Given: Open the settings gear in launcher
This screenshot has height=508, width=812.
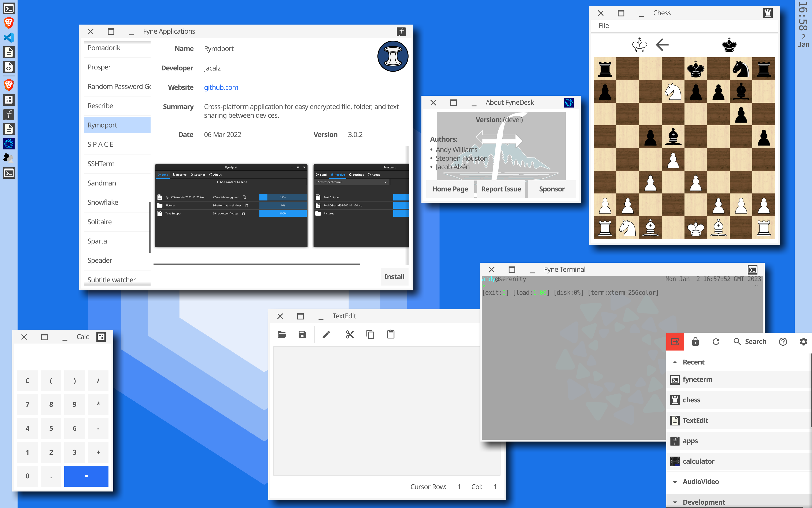Looking at the screenshot, I should tap(803, 342).
